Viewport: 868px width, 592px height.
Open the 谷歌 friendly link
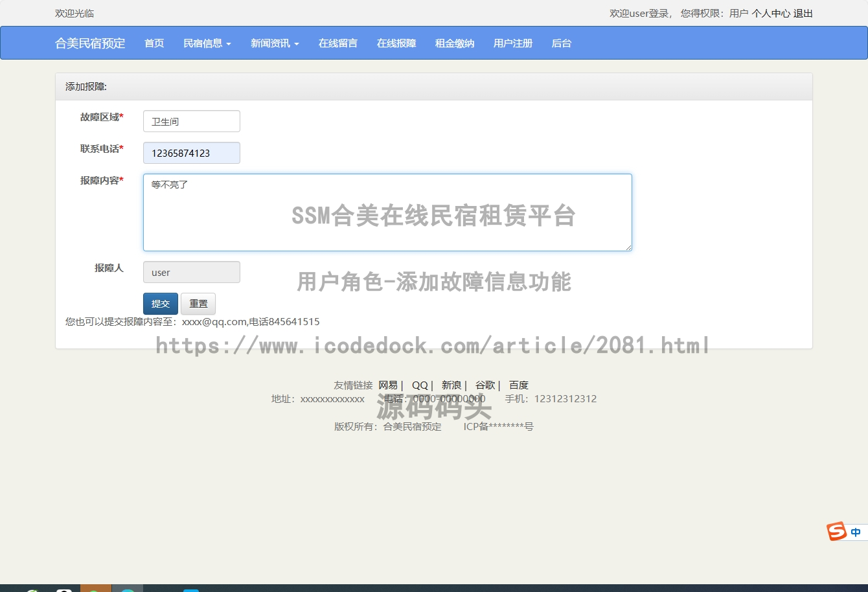(x=485, y=385)
